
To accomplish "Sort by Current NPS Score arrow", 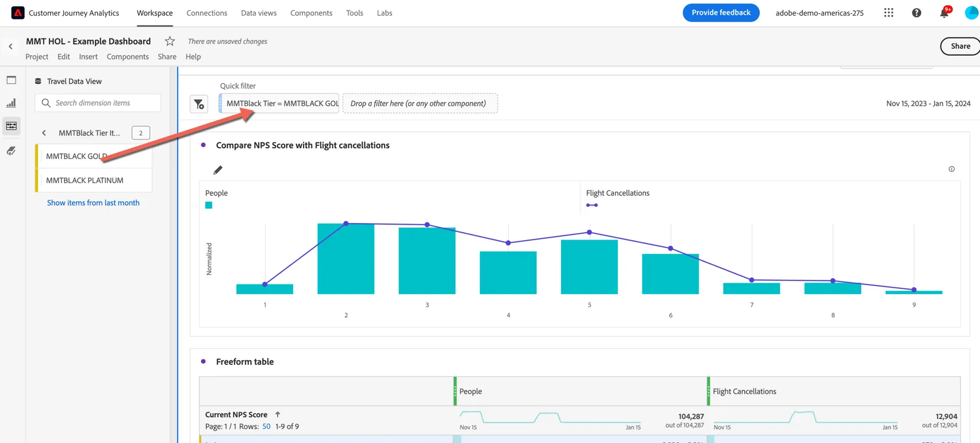I will pyautogui.click(x=278, y=414).
